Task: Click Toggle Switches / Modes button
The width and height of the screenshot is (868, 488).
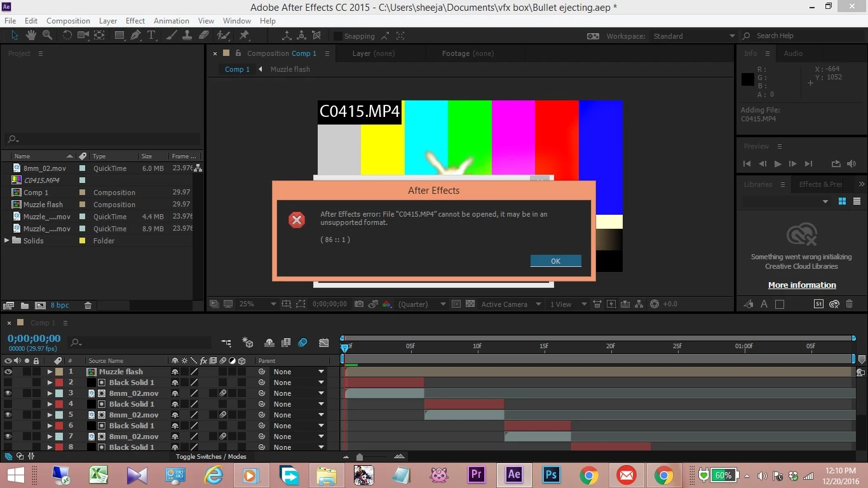Action: 211,456
